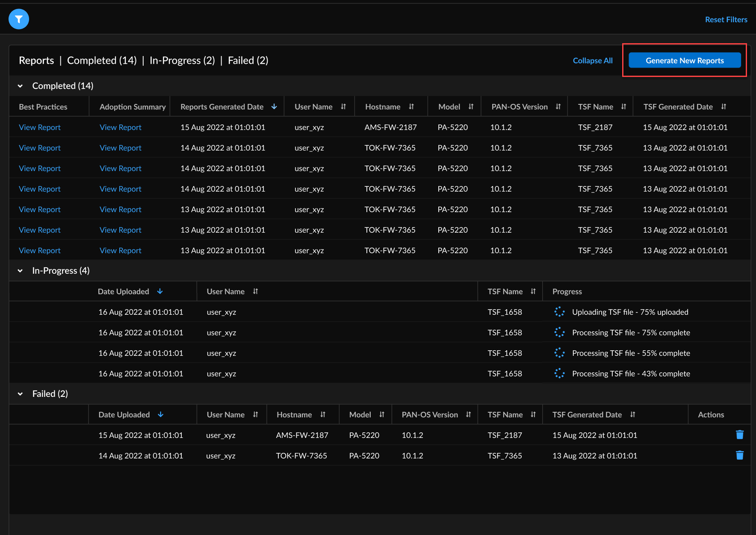Sort by TSF Name in Completed table

click(624, 106)
